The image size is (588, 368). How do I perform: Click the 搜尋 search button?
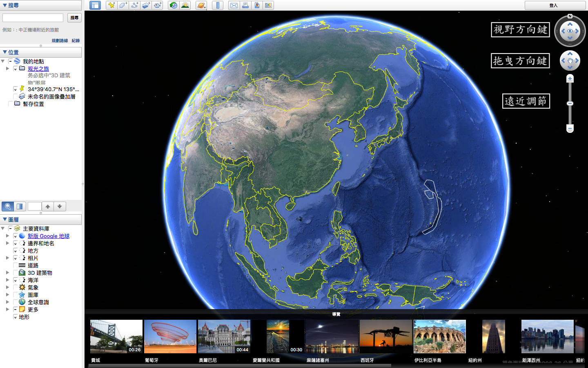(74, 18)
